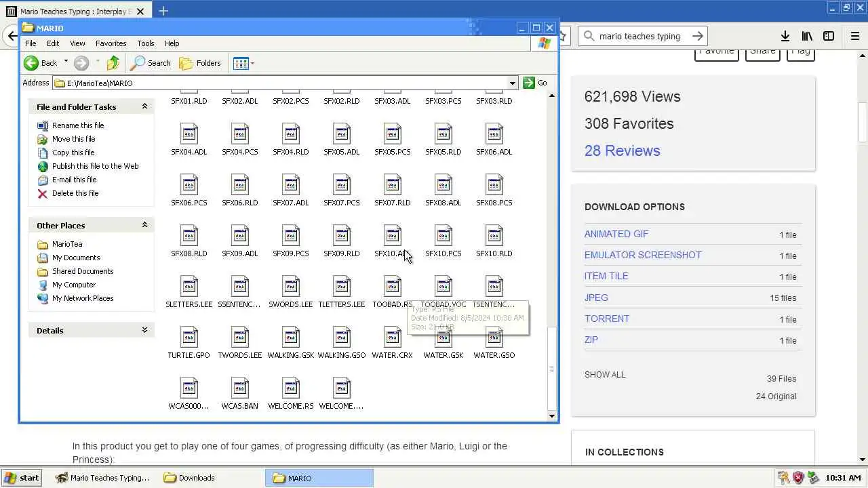The image size is (868, 488).
Task: Expand the Details panel
Action: pos(144,330)
